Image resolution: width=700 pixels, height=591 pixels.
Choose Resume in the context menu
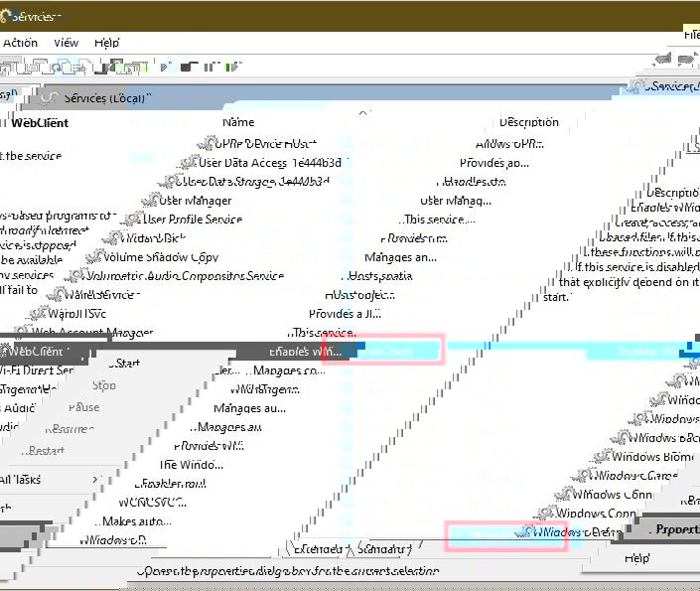pyautogui.click(x=70, y=429)
